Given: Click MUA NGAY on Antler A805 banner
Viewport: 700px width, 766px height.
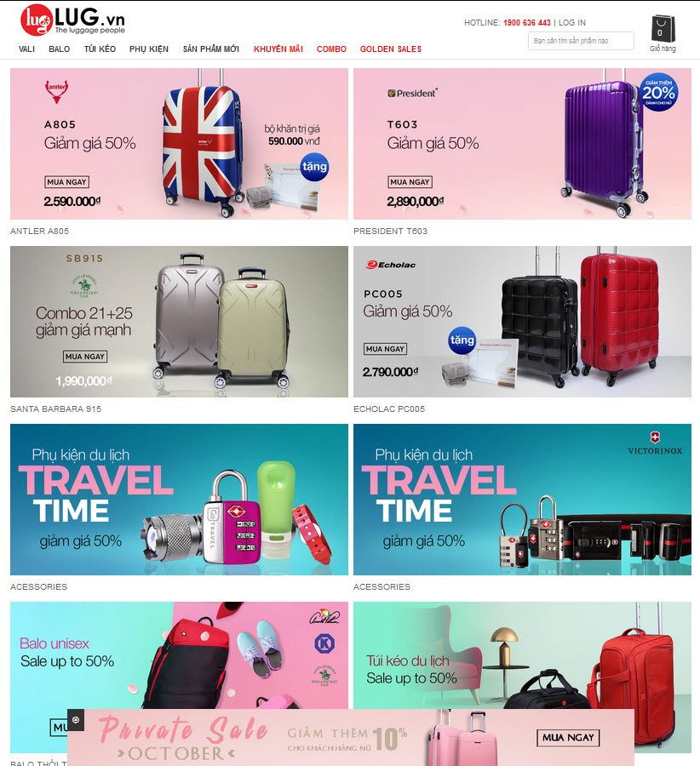Looking at the screenshot, I should click(x=66, y=182).
